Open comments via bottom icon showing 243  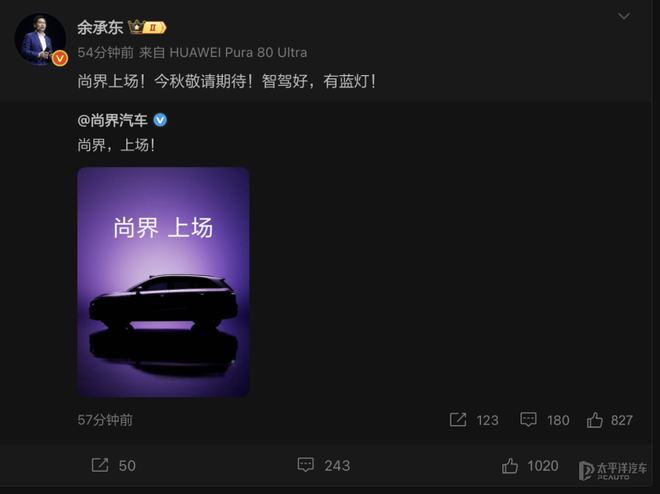tap(306, 465)
